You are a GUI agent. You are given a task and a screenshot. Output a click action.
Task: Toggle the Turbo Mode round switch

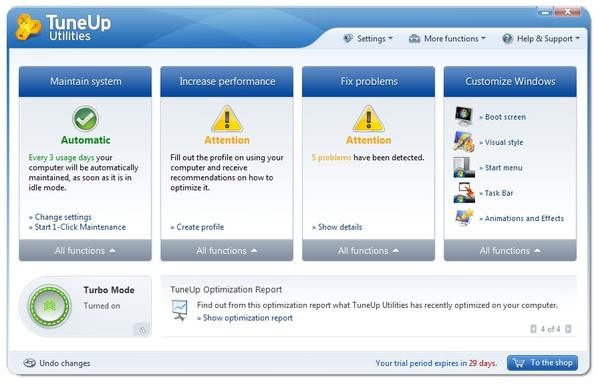49,306
